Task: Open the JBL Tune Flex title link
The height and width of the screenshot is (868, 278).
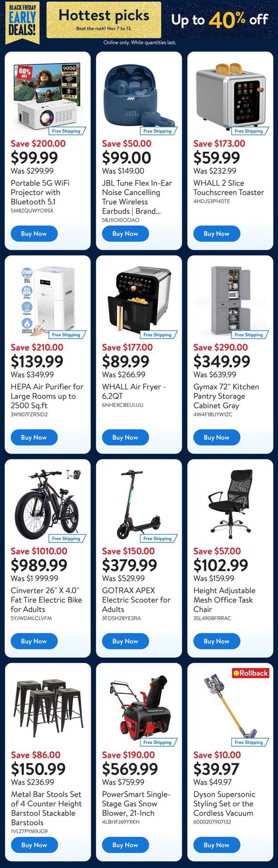Action: (x=137, y=197)
